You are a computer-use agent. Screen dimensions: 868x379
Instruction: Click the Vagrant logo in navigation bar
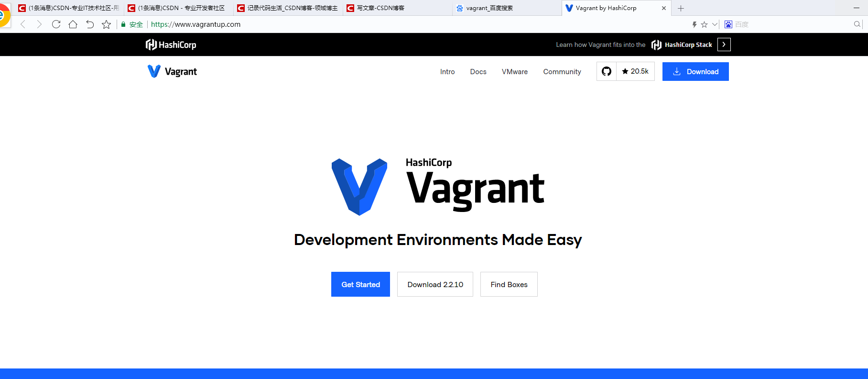point(172,71)
